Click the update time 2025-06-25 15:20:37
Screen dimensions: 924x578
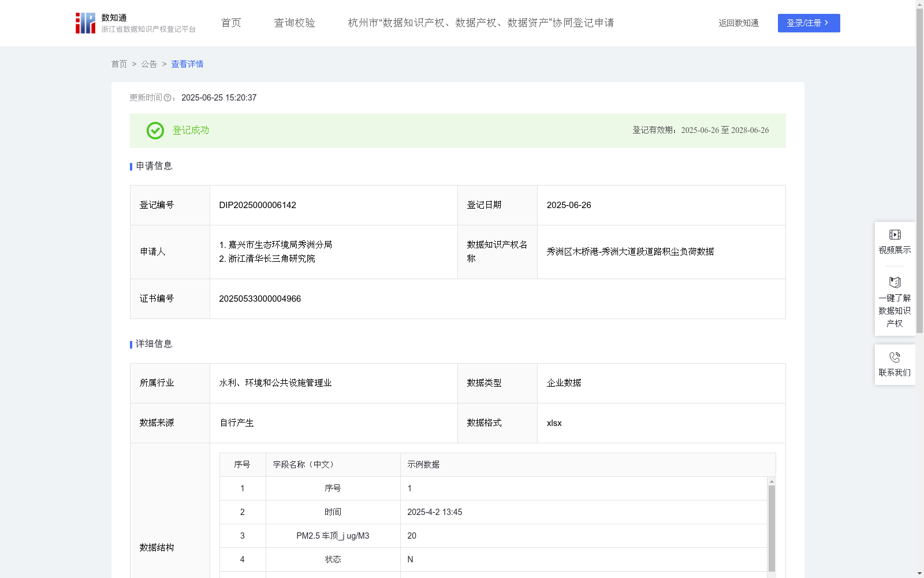coord(219,98)
